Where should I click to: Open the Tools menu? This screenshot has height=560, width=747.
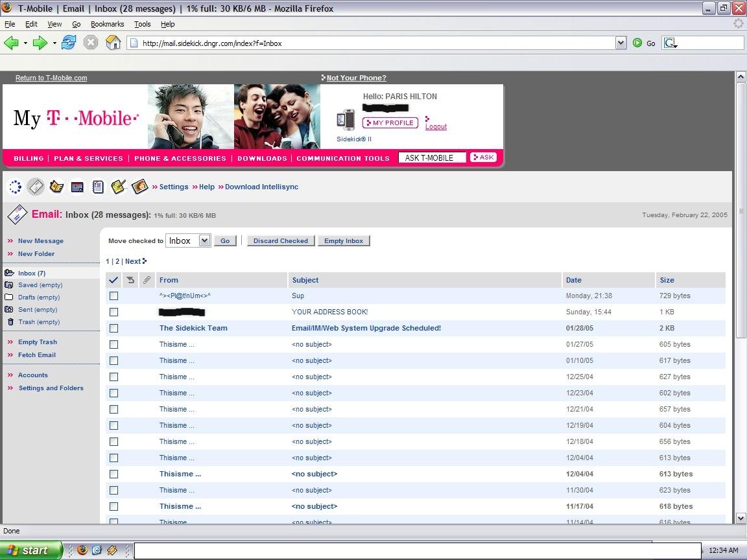pos(142,24)
